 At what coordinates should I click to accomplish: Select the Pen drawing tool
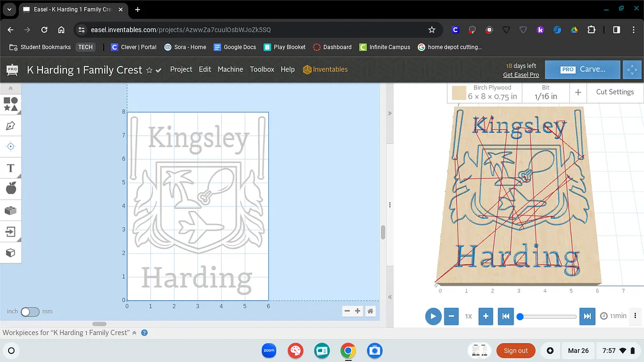click(x=11, y=126)
